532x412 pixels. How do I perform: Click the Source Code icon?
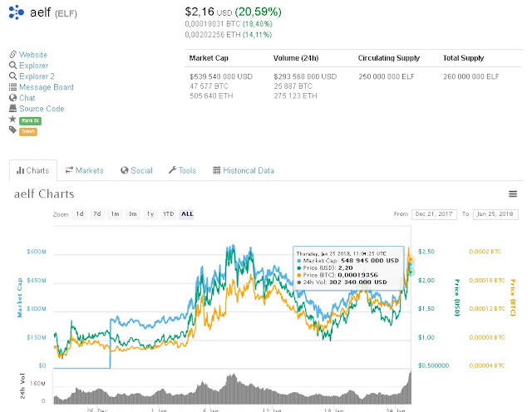tap(13, 109)
